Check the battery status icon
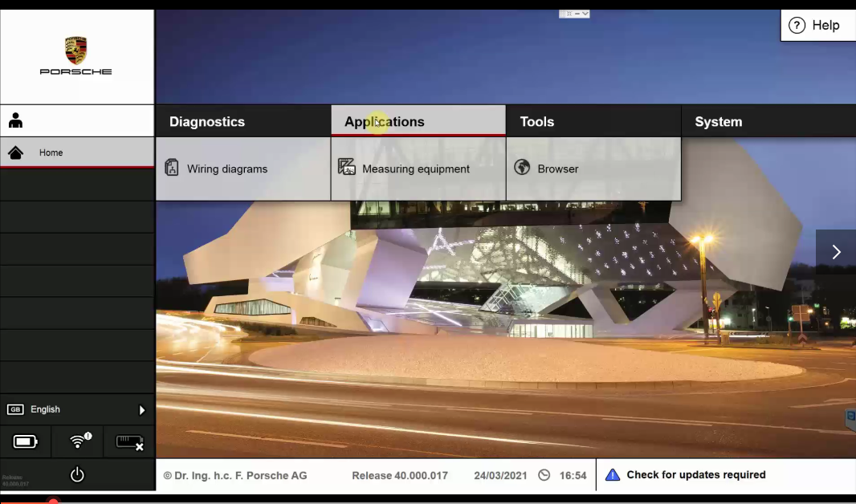This screenshot has height=504, width=856. pyautogui.click(x=26, y=441)
